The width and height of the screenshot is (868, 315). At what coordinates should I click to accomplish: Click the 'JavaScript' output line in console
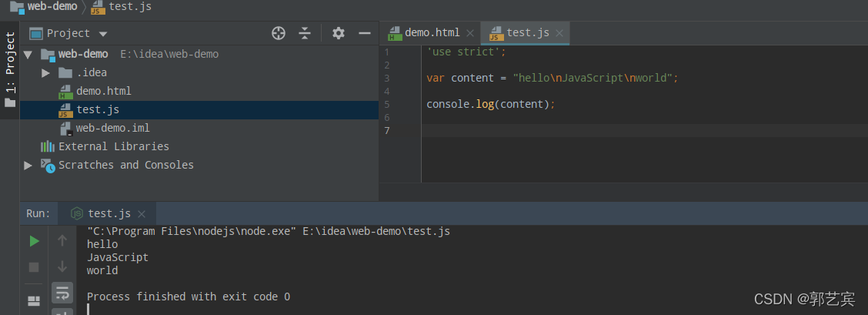pyautogui.click(x=118, y=257)
